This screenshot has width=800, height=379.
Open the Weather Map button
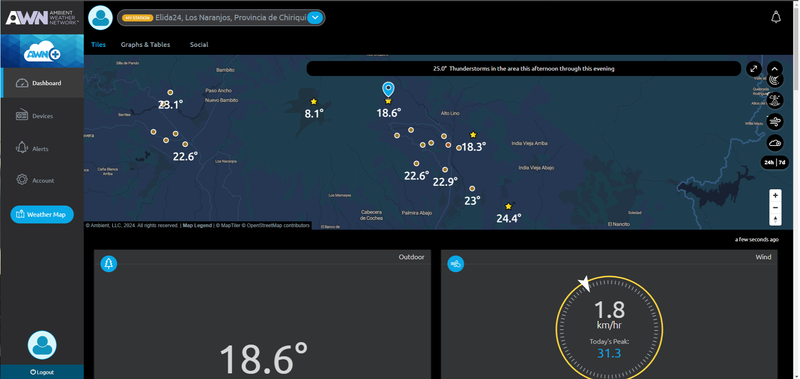pyautogui.click(x=42, y=214)
